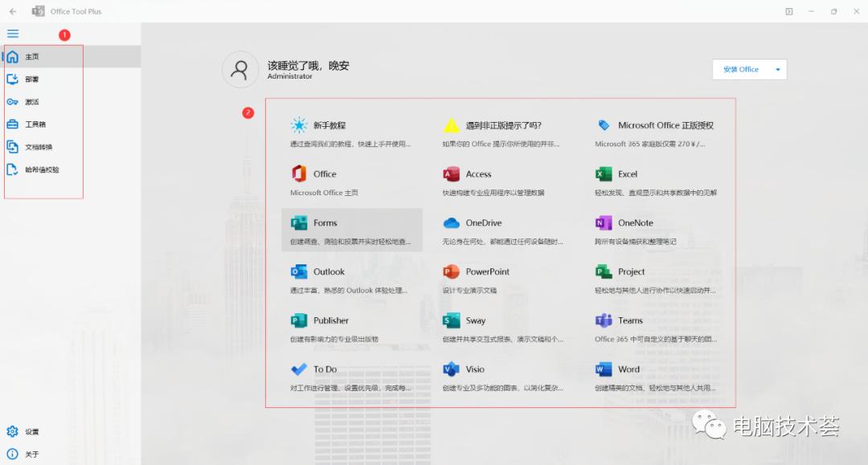Open the Project entry
Viewport: 868px width, 465px height.
coord(604,271)
